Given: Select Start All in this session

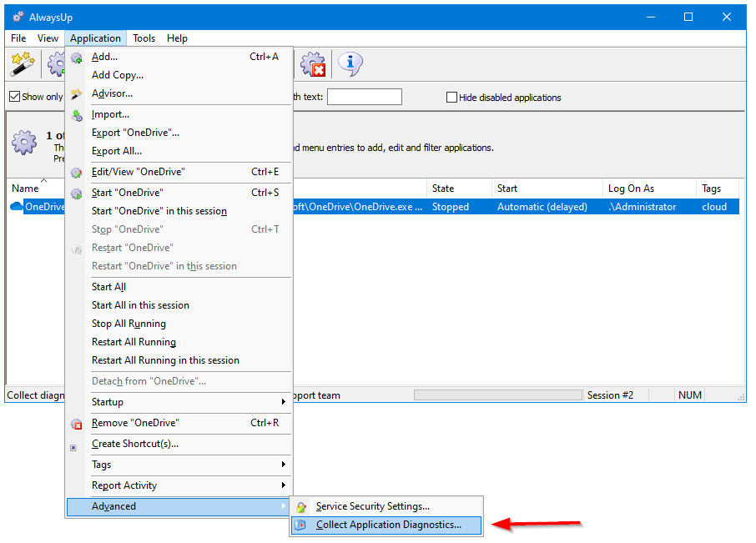Looking at the screenshot, I should tap(179, 305).
